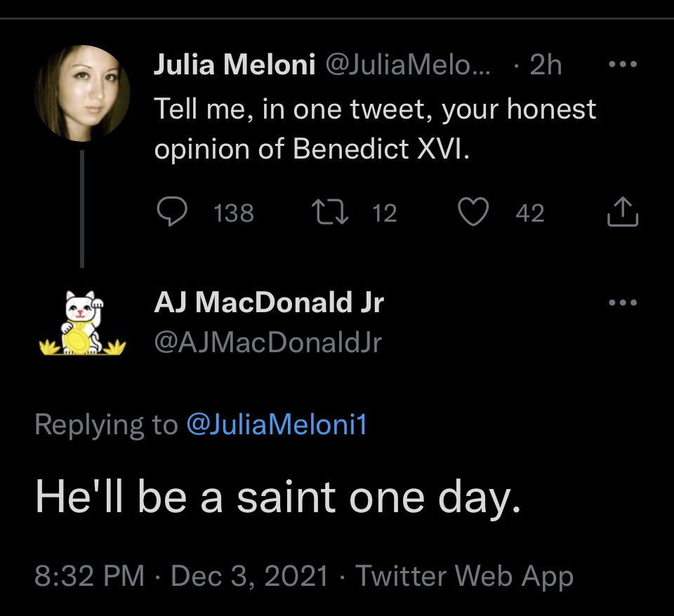Go to the @AJMacDonaldJr handle
Viewport: 674px width, 616px height.
pos(267,342)
